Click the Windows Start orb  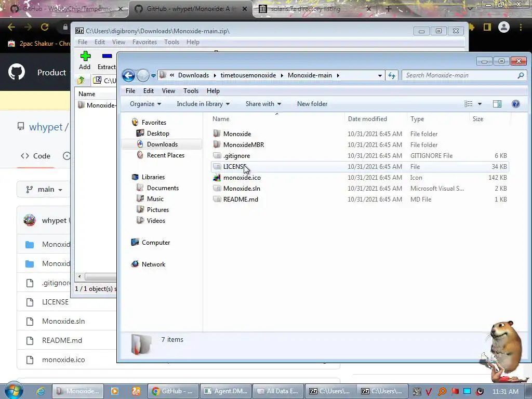(14, 391)
